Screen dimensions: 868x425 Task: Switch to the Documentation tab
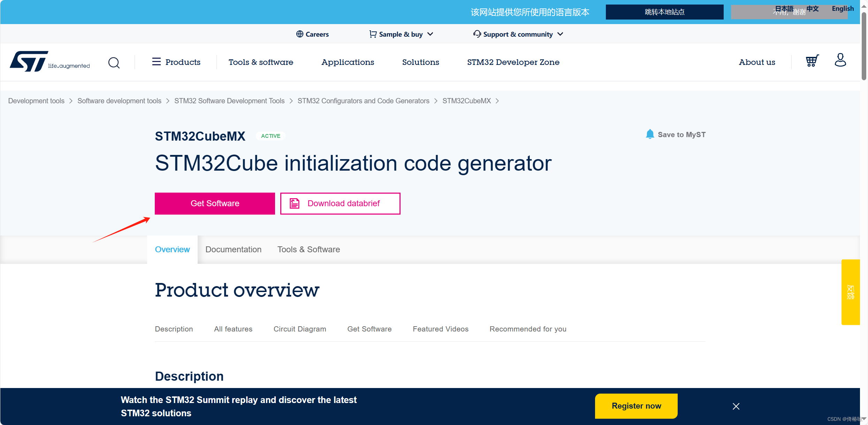pyautogui.click(x=233, y=249)
